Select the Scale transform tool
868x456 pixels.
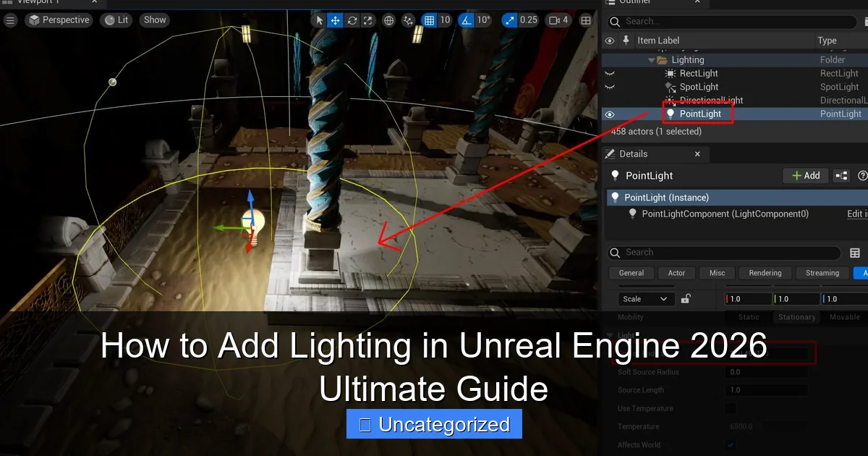tap(367, 20)
